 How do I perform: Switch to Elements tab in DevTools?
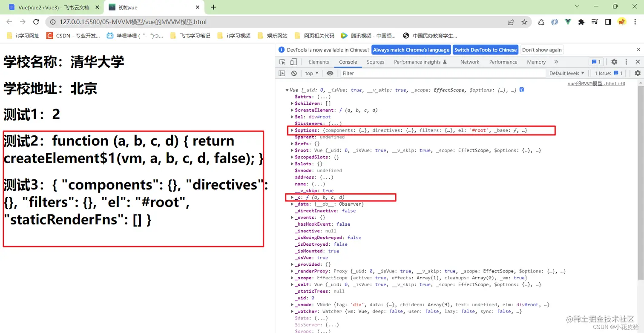click(319, 62)
